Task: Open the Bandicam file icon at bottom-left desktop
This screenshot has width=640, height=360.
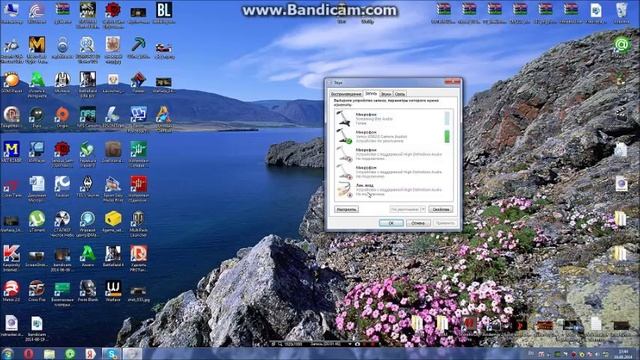Action: (x=37, y=329)
